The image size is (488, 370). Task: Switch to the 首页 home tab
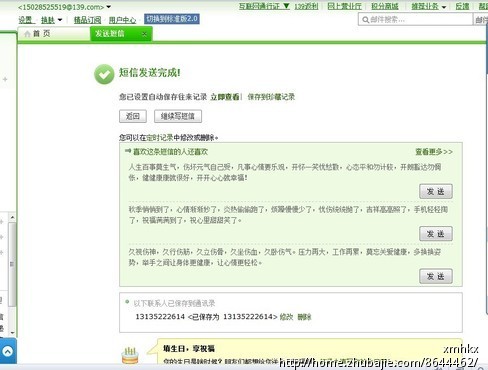click(x=54, y=34)
